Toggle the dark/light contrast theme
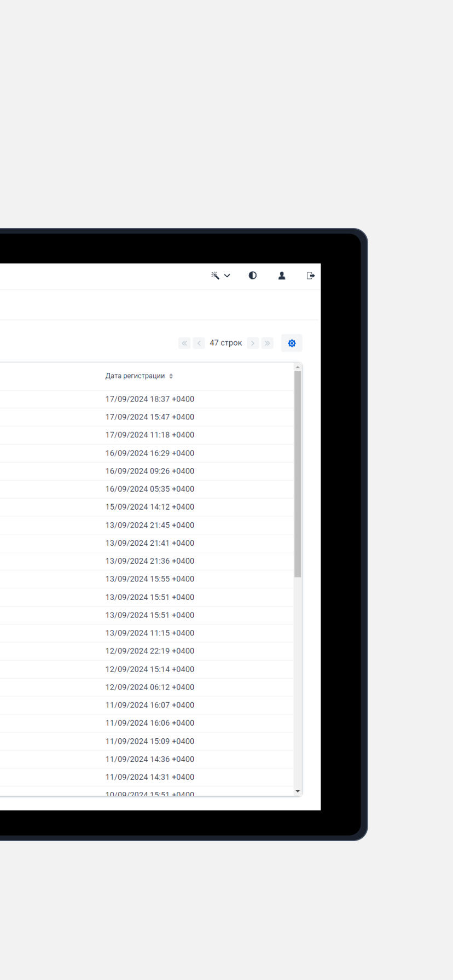Viewport: 453px width, 980px height. [x=252, y=276]
